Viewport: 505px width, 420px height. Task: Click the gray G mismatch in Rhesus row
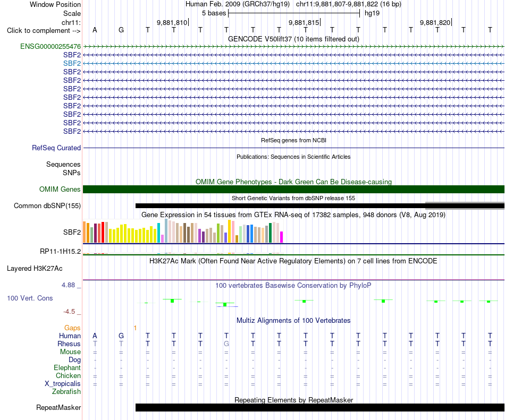(226, 344)
